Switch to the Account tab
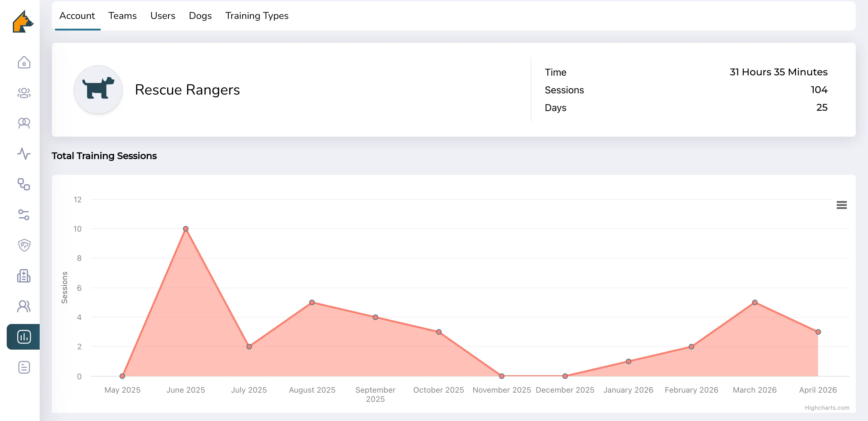This screenshot has height=421, width=868. (77, 16)
